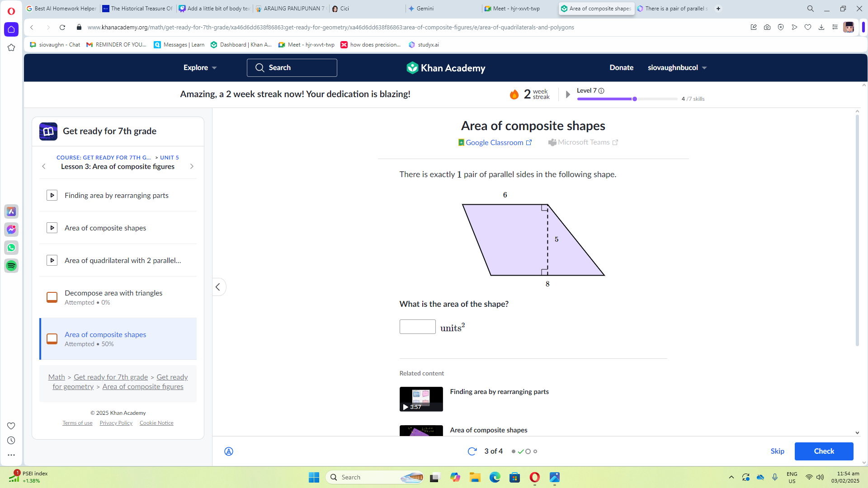
Task: Click the Check button
Action: (824, 451)
